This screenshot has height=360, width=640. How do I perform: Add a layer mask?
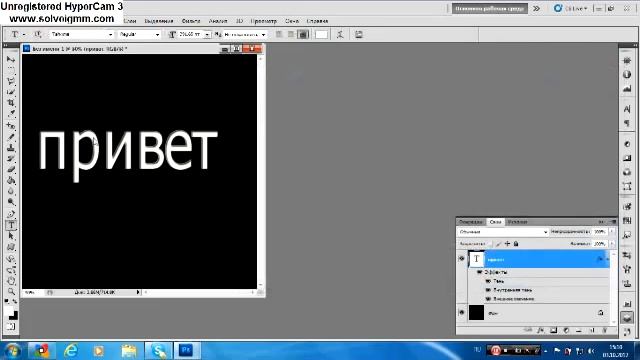[553, 330]
